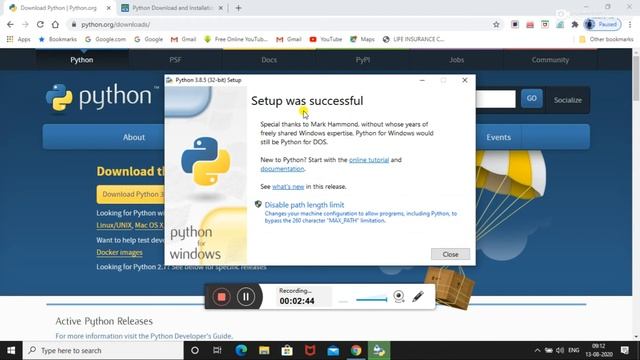Open the Chrome extensions puzzle icon
The width and height of the screenshot is (640, 360).
[575, 24]
